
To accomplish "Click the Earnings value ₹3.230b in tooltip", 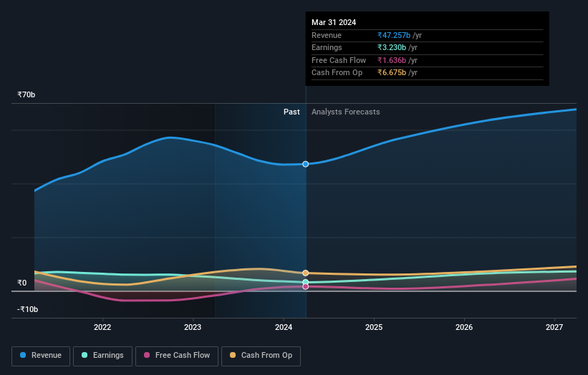I will pos(392,47).
